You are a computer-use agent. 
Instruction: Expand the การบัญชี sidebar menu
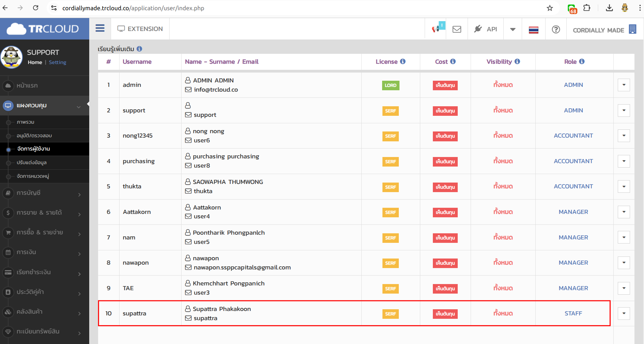pos(45,193)
